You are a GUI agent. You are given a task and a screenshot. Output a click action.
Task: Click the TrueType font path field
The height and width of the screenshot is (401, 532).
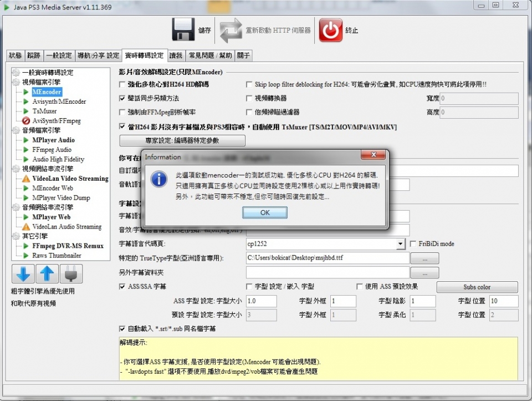(327, 258)
